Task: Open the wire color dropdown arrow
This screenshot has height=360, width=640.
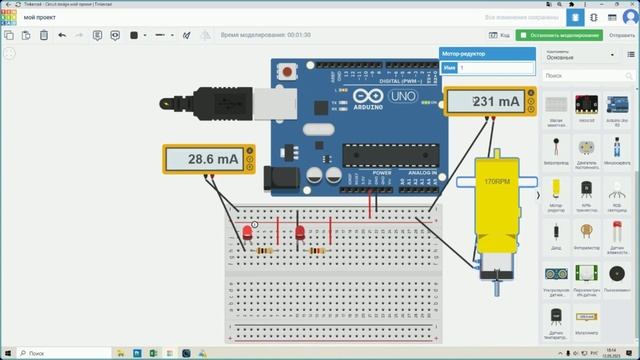Action: click(145, 36)
